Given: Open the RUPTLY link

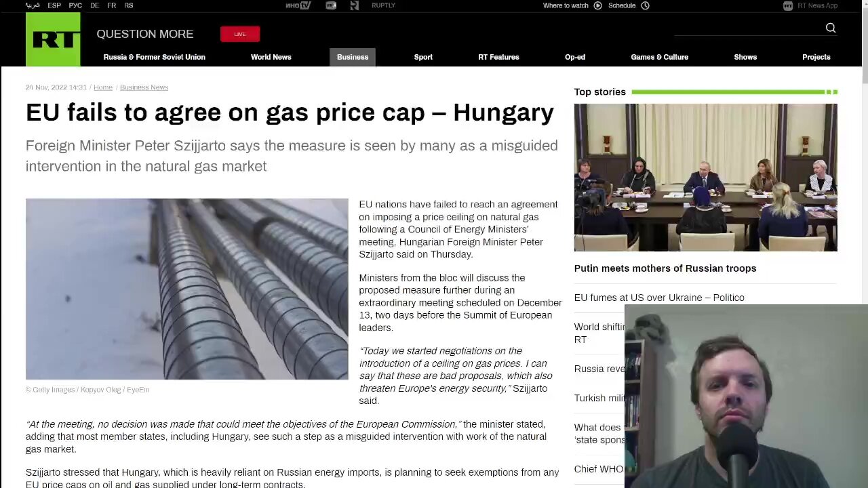Looking at the screenshot, I should click(383, 5).
